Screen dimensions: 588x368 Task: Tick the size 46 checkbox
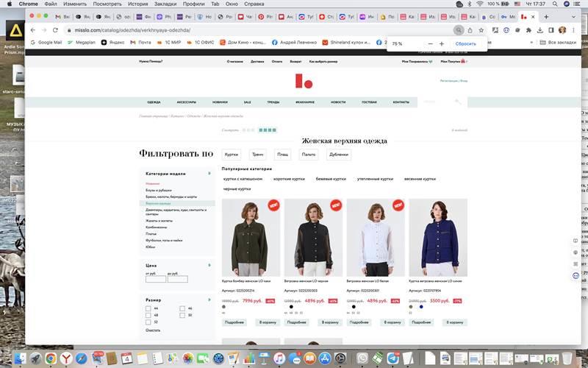(182, 308)
